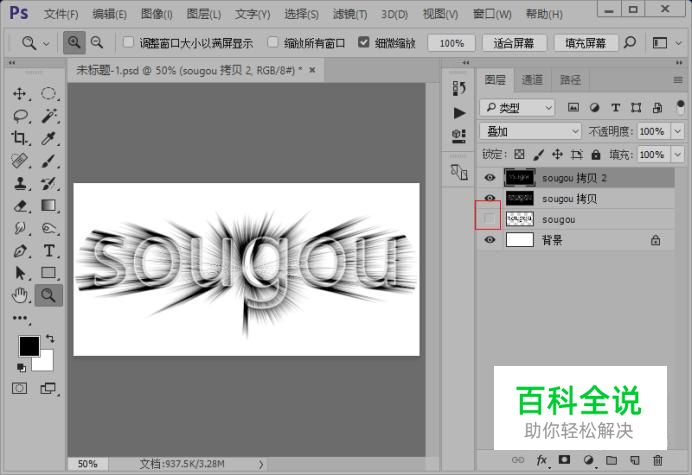Add a layer mask
This screenshot has width=692, height=475.
[x=564, y=460]
